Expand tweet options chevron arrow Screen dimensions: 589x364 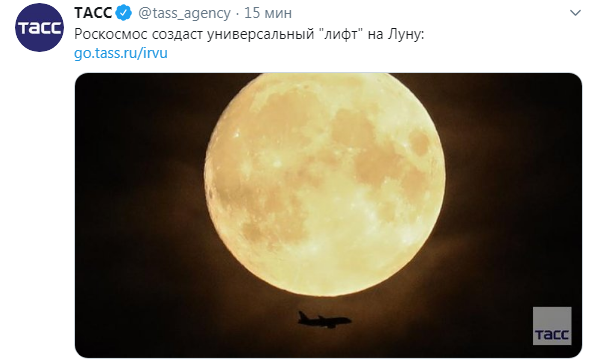point(575,14)
